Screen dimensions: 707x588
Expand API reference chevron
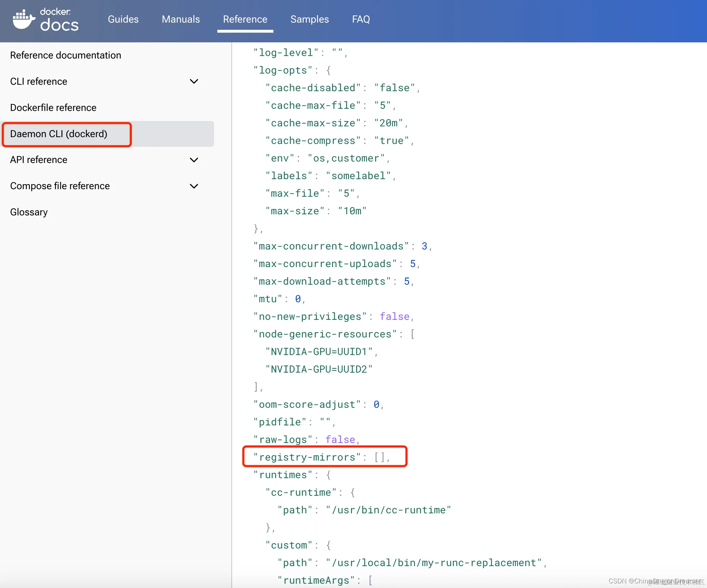pyautogui.click(x=194, y=160)
